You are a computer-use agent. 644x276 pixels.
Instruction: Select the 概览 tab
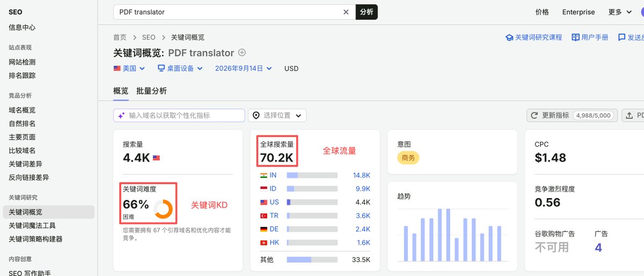click(121, 91)
